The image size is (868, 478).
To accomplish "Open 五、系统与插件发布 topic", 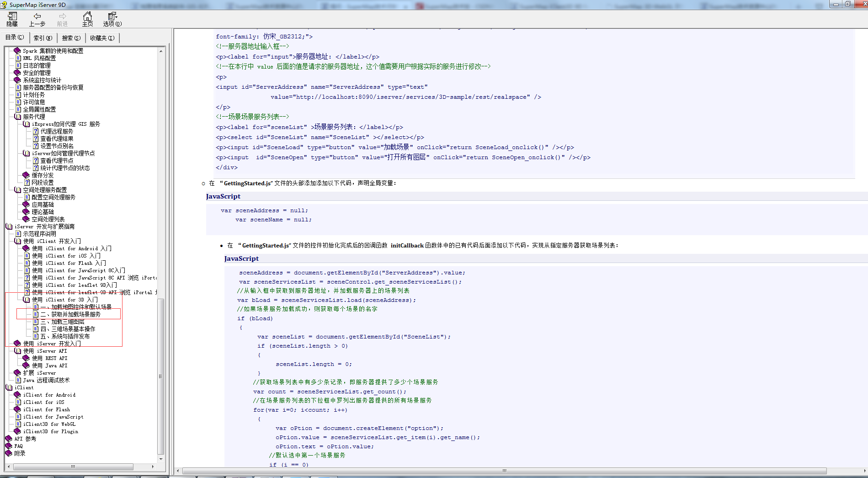I will [x=65, y=336].
